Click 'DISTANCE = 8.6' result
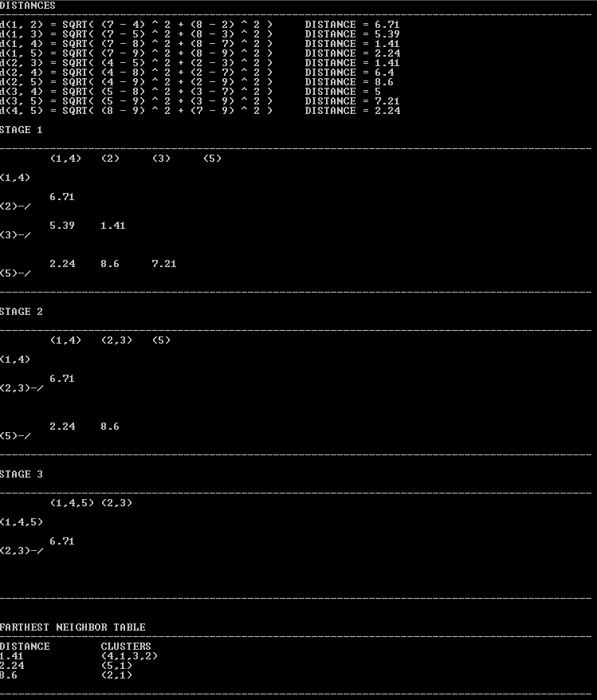Viewport: 597px width, 700px height. pyautogui.click(x=349, y=82)
